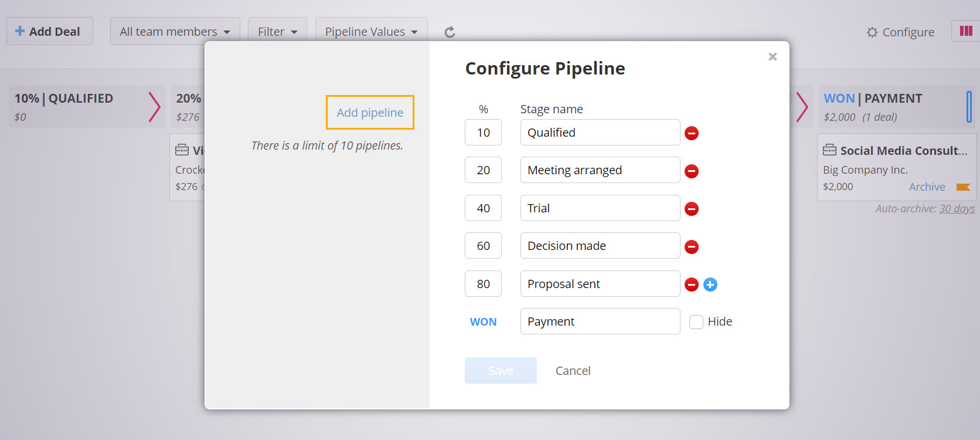
Task: Remove the Qualified stage
Action: pyautogui.click(x=692, y=133)
